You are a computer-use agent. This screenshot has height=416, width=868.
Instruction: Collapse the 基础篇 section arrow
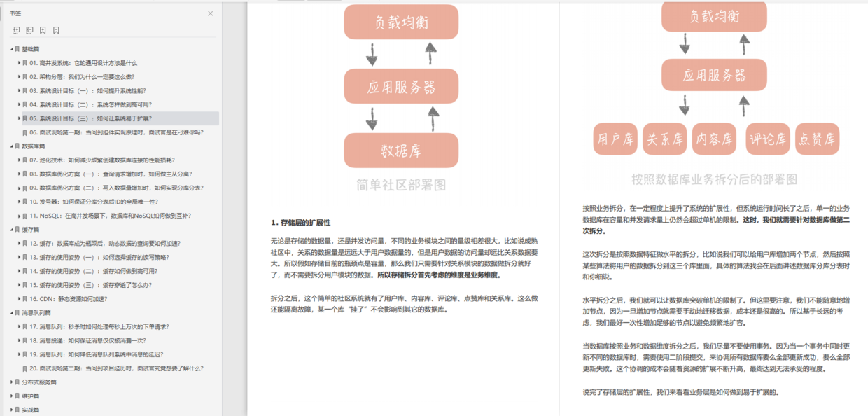(x=12, y=49)
